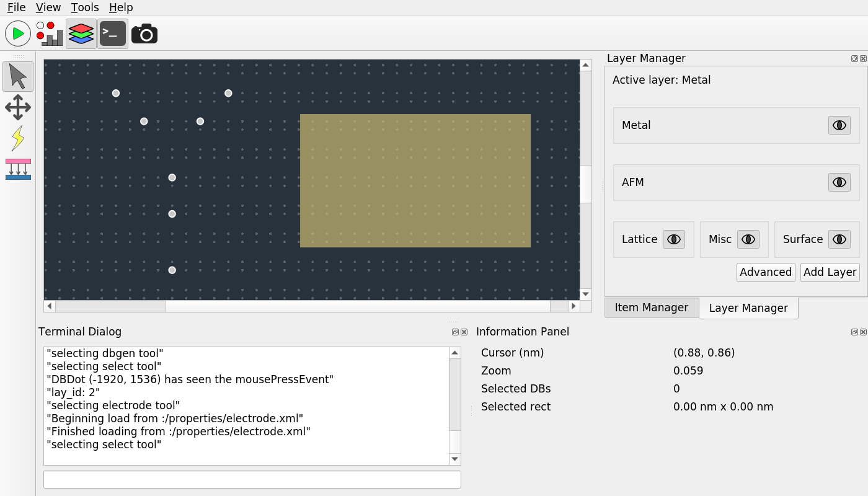
Task: Click the 'lay_id: 2' terminal line
Action: [x=73, y=392]
